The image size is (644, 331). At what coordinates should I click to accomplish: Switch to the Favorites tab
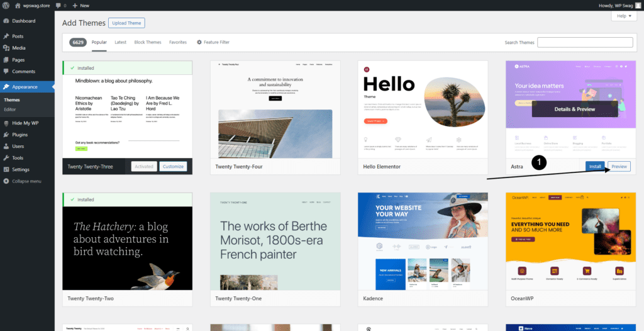pyautogui.click(x=178, y=42)
